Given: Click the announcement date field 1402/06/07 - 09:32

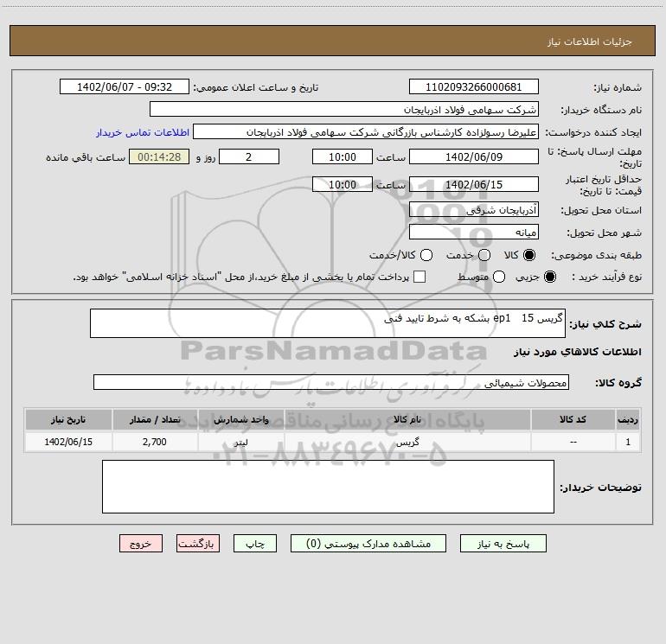Looking at the screenshot, I should click(125, 86).
